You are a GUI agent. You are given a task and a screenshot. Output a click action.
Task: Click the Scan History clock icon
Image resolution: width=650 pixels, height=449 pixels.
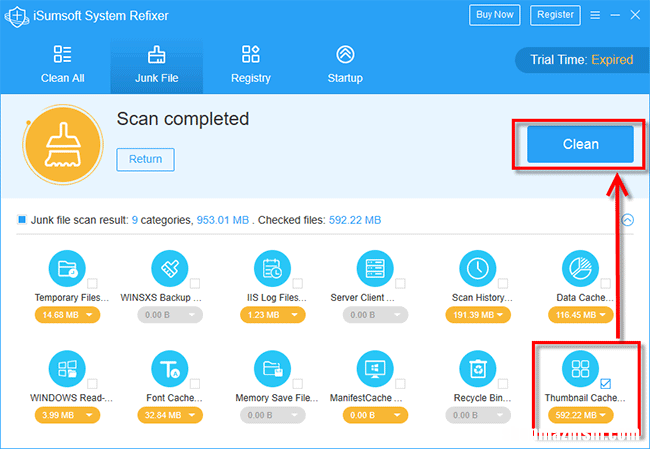pos(478,269)
